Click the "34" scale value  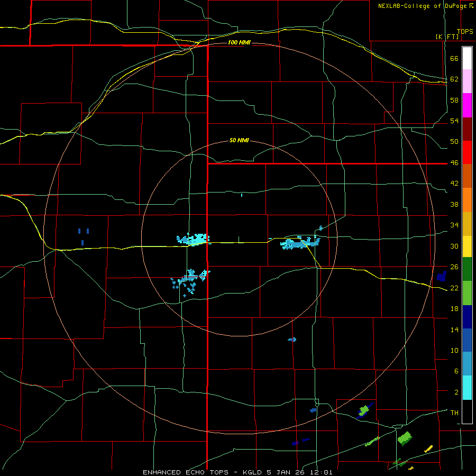(x=454, y=225)
